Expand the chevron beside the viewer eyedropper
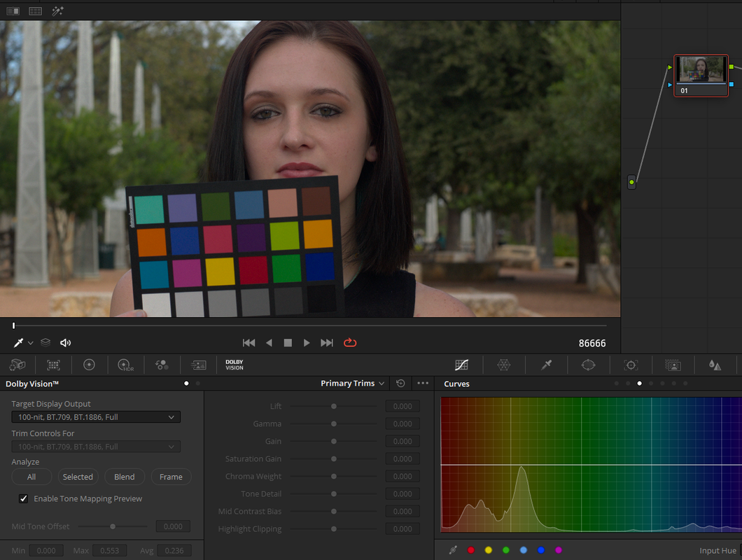 tap(30, 343)
